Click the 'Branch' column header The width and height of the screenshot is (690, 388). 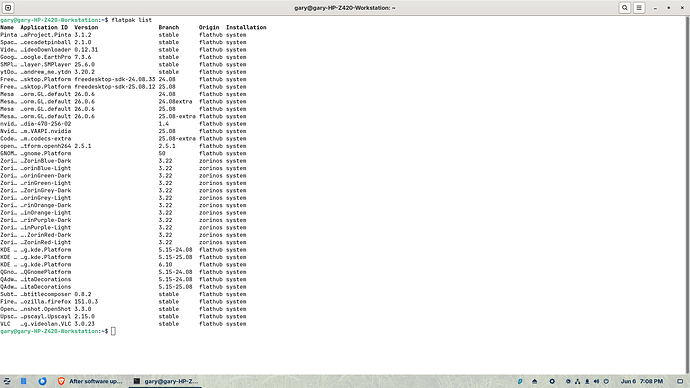coord(169,27)
